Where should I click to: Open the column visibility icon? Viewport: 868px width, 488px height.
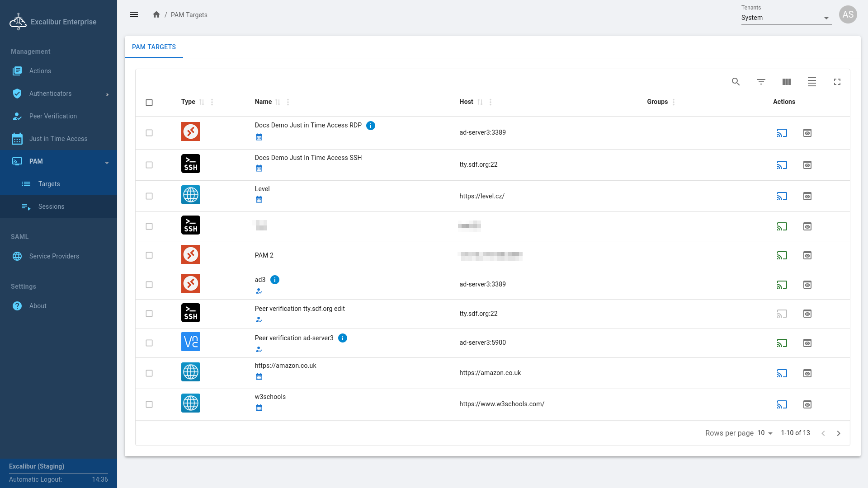[786, 82]
